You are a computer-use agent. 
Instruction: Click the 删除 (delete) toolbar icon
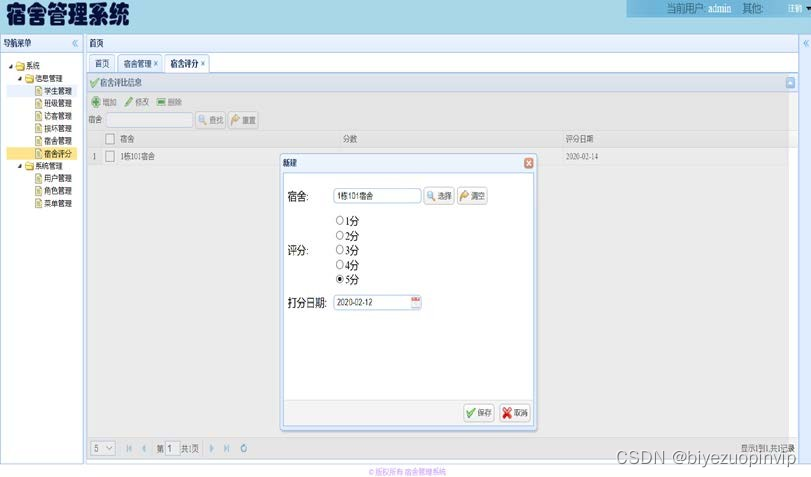click(x=161, y=102)
